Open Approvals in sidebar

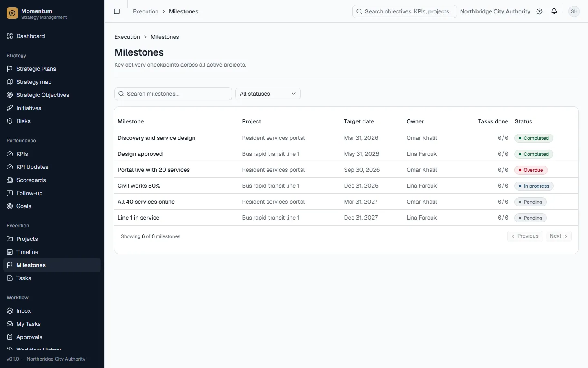(52, 337)
